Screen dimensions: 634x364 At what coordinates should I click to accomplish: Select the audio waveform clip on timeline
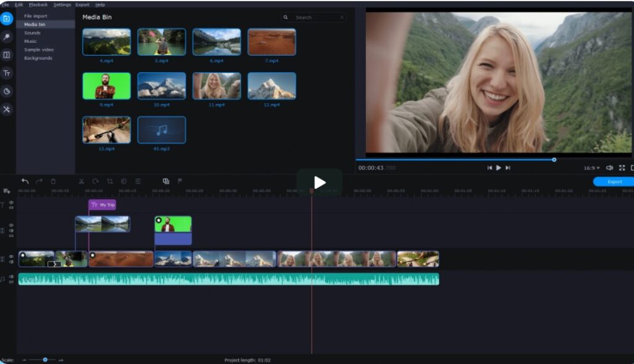point(229,279)
